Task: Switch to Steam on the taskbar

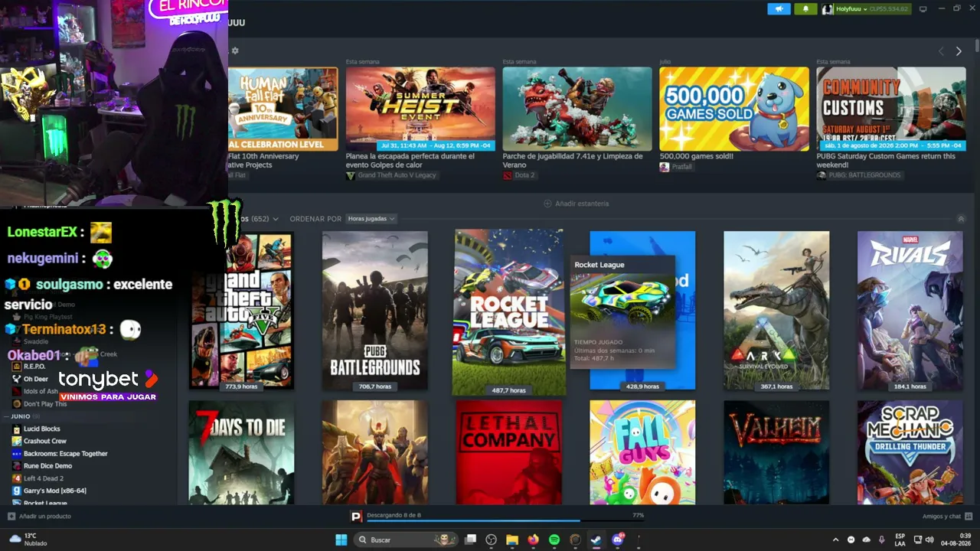Action: tap(596, 540)
